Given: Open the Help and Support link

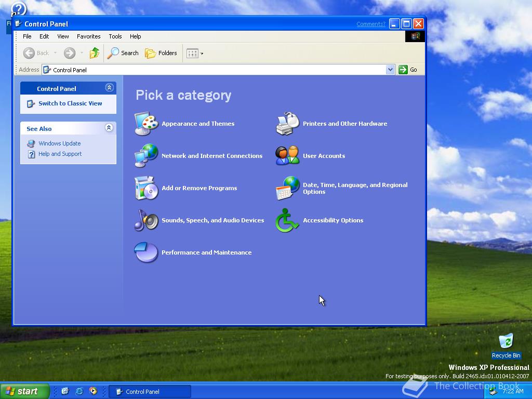Looking at the screenshot, I should pos(60,154).
